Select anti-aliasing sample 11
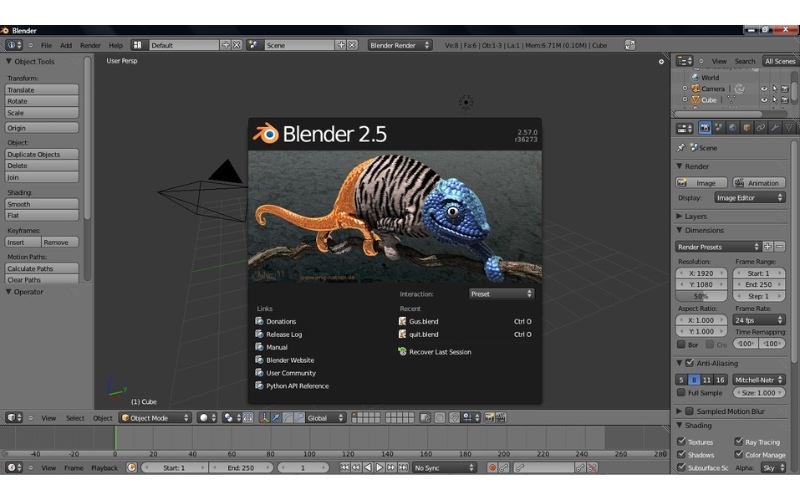This screenshot has width=800, height=500. [707, 380]
